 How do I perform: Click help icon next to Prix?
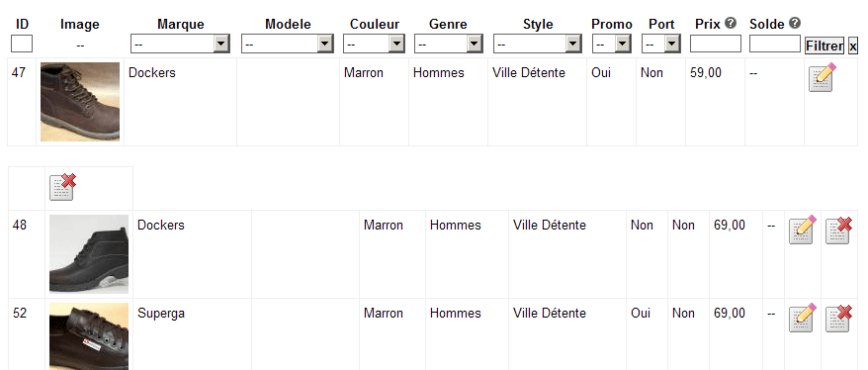[x=731, y=24]
